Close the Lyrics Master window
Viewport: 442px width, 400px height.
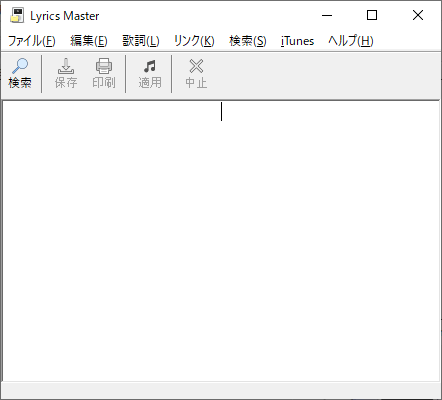point(418,15)
